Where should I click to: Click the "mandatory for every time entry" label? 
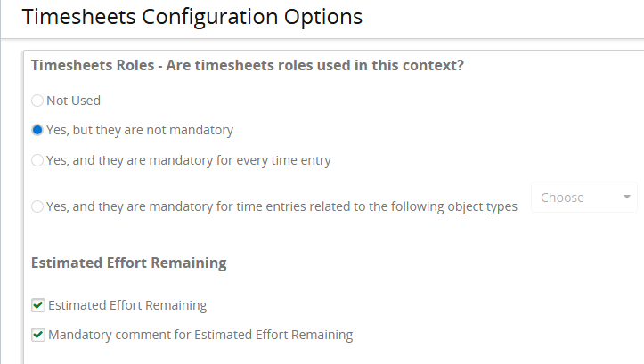(x=189, y=160)
